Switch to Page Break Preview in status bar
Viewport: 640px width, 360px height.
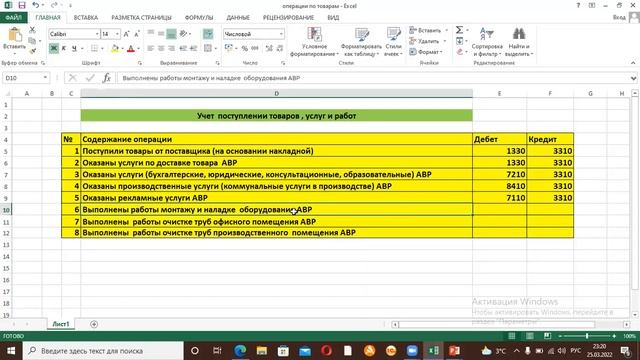[x=547, y=336]
